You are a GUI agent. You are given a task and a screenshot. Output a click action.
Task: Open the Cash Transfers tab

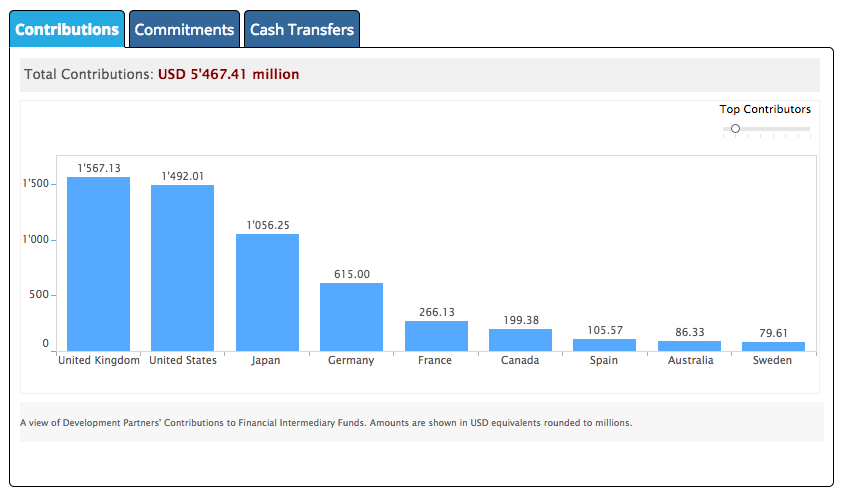302,30
